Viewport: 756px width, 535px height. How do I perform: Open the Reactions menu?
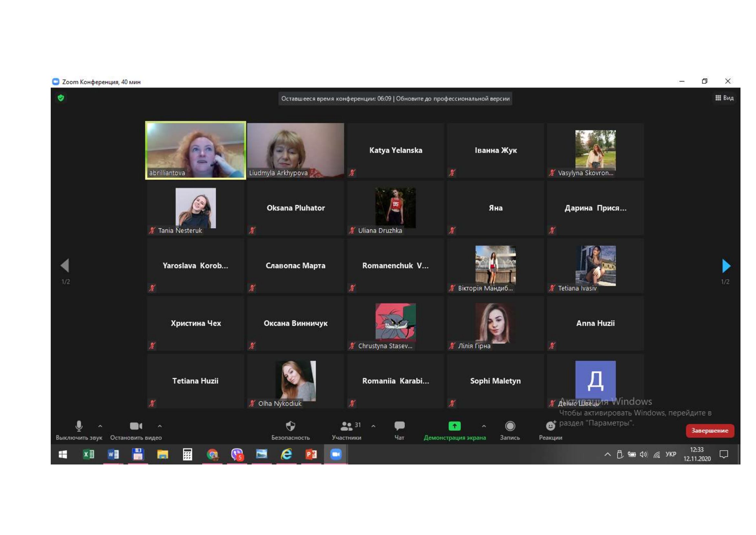click(x=550, y=427)
